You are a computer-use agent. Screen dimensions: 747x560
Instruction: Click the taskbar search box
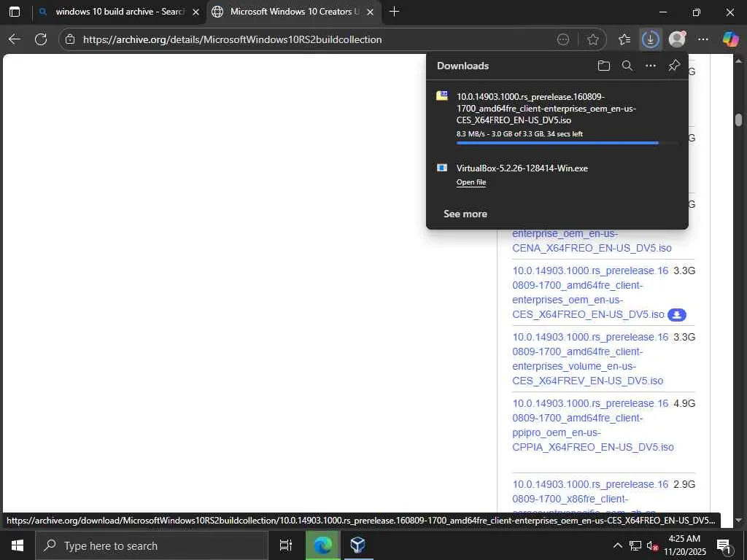coord(152,545)
